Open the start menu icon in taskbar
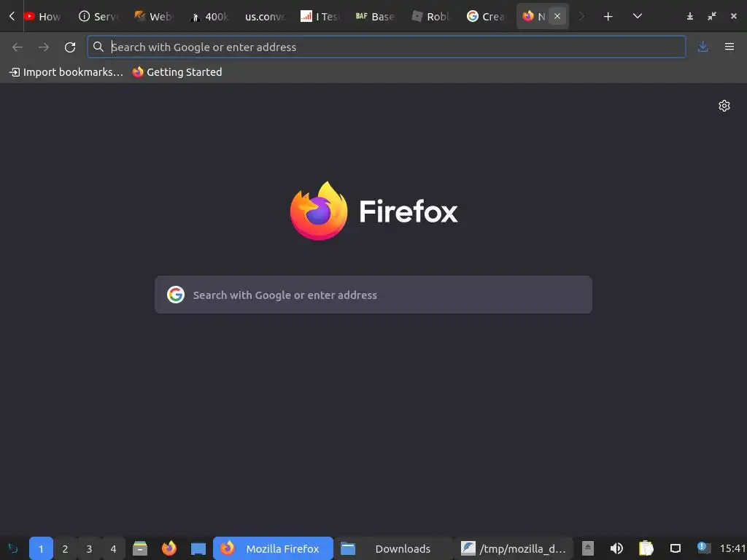747x560 pixels. (x=13, y=548)
